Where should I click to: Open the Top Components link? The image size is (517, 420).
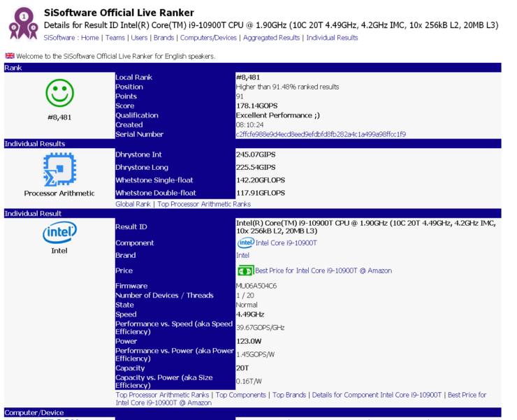click(241, 395)
